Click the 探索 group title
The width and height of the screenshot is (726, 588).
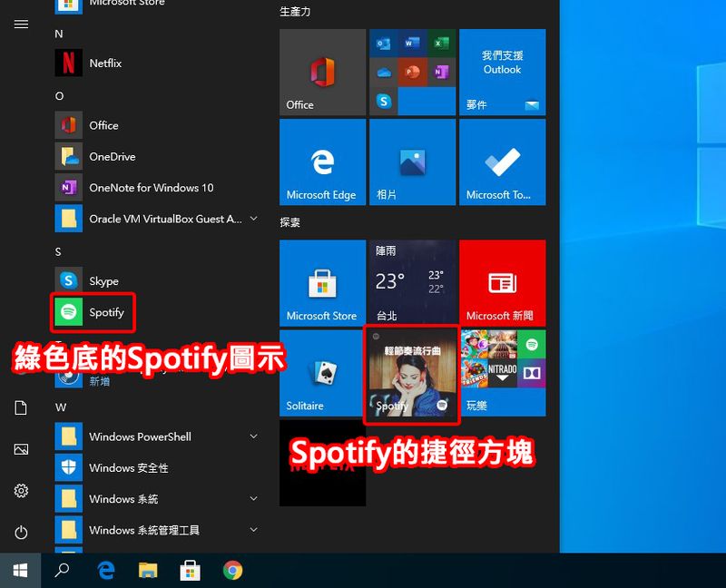[289, 222]
